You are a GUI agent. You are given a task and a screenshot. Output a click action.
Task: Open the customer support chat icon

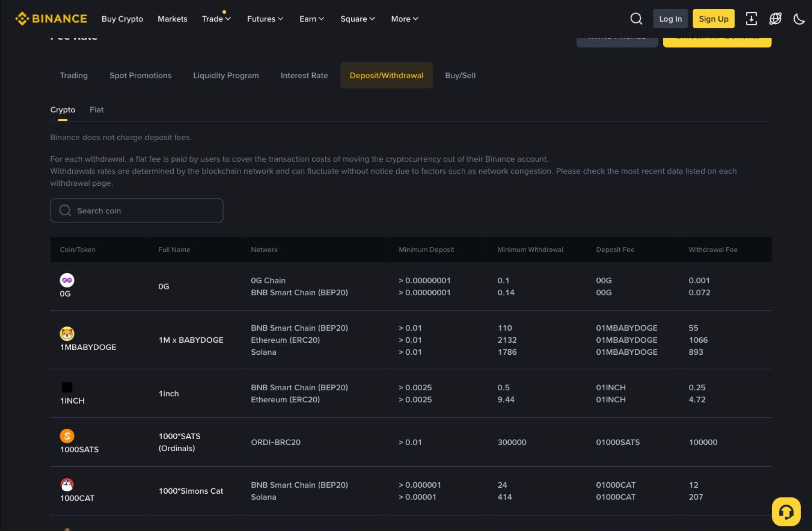pos(786,512)
